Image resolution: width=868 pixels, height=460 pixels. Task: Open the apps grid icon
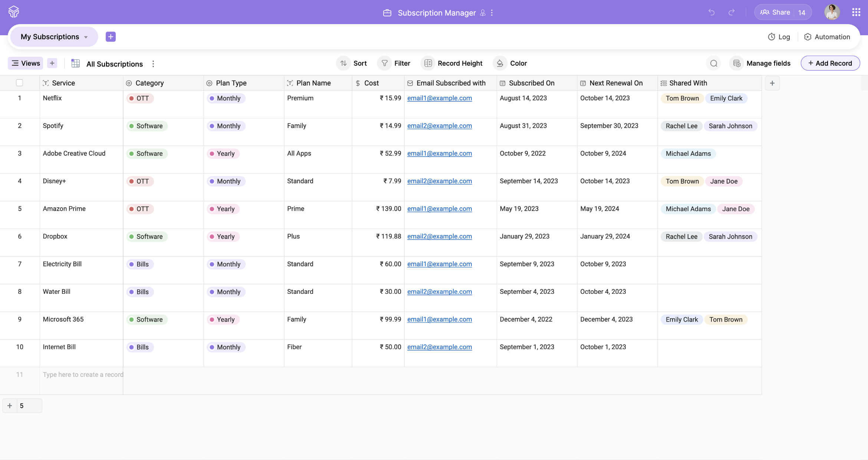coord(856,12)
